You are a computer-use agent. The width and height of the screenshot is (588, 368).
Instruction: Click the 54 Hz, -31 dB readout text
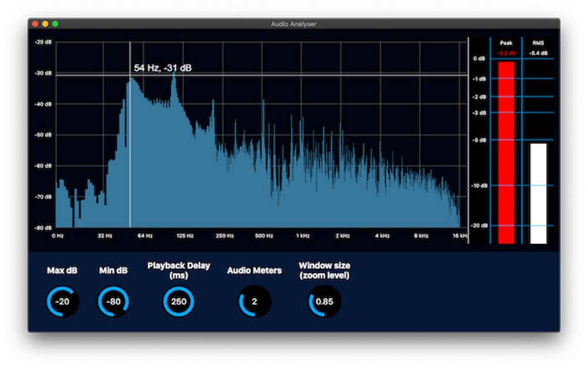[x=163, y=67]
